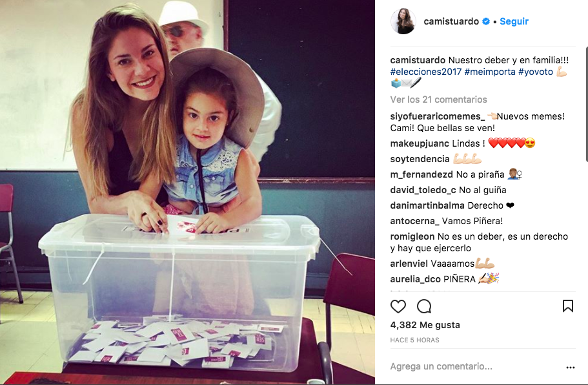
Task: Click the ballot box post photo
Action: pos(187,192)
